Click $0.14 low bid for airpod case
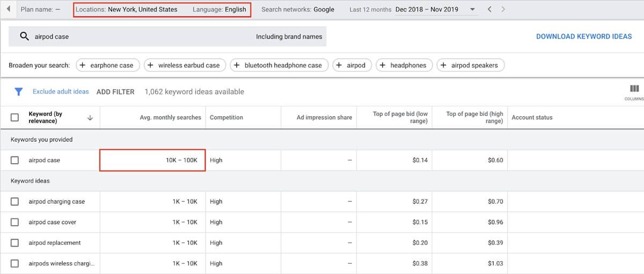644x274 pixels. tap(420, 160)
